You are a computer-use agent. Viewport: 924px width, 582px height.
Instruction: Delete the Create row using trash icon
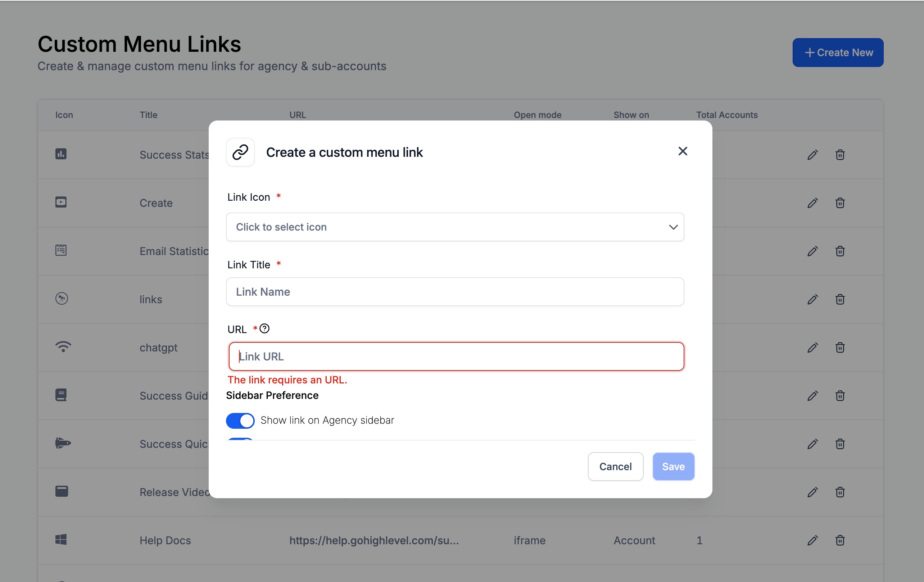[x=840, y=203]
